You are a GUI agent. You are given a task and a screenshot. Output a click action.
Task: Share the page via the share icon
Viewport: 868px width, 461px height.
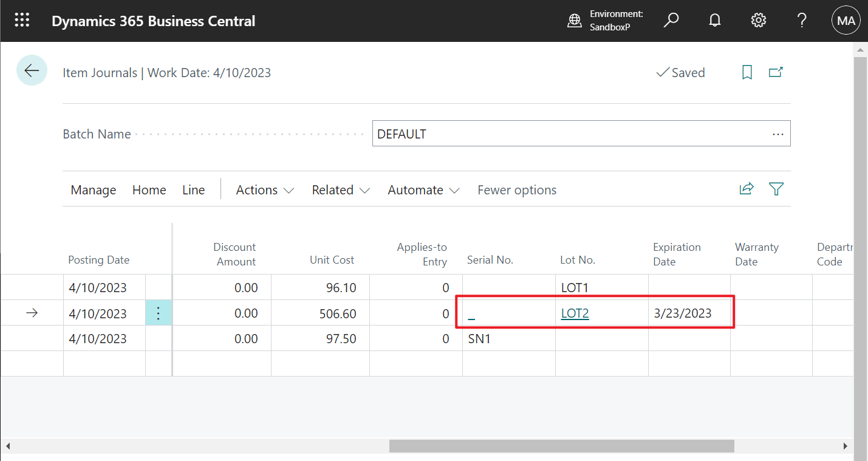coord(747,189)
